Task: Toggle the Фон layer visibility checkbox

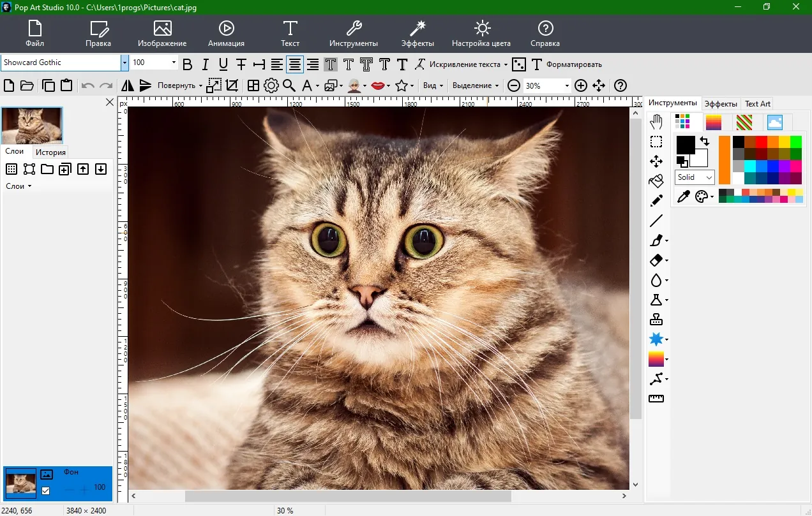Action: pyautogui.click(x=45, y=490)
